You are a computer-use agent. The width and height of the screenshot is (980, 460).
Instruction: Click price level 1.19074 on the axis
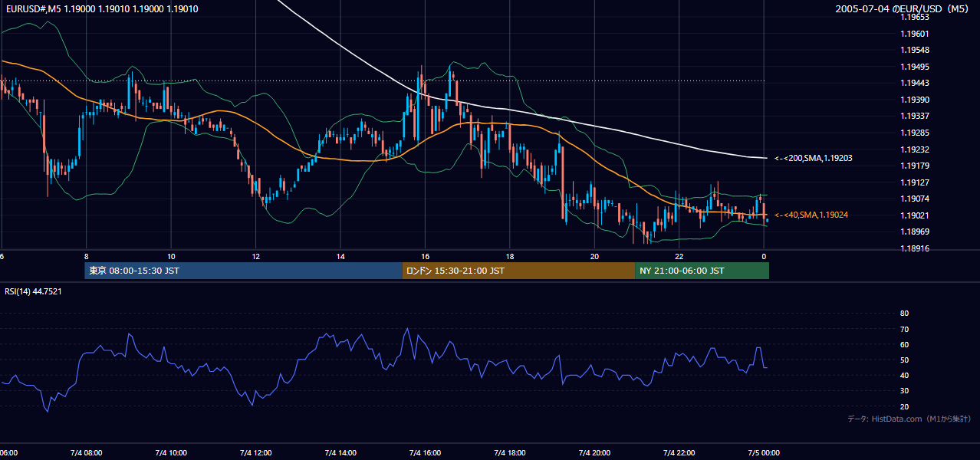pyautogui.click(x=914, y=199)
